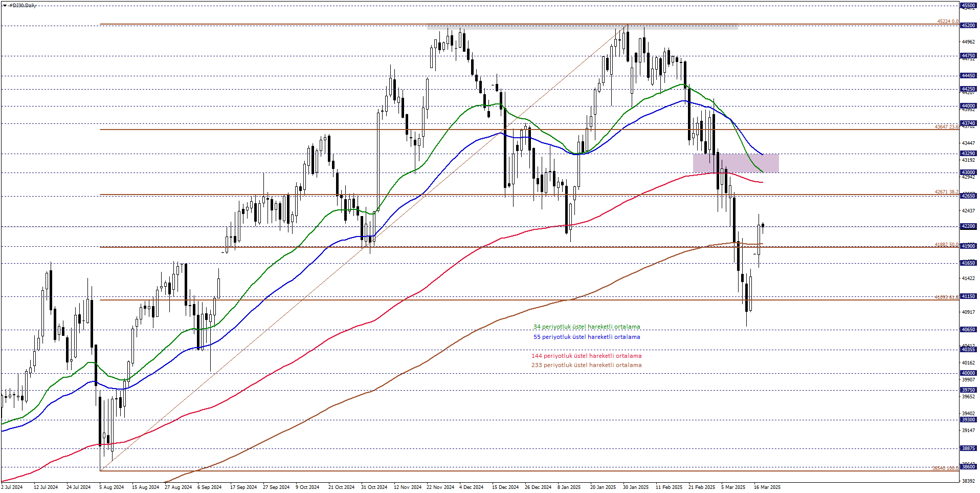Click the 26 Dec 2024 date label
The width and height of the screenshot is (980, 493).
click(x=538, y=487)
